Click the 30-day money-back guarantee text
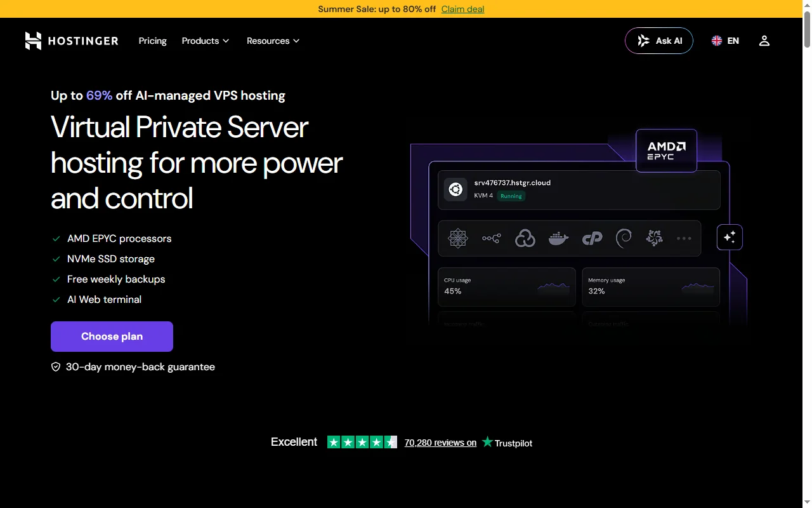The height and width of the screenshot is (508, 812). click(140, 367)
